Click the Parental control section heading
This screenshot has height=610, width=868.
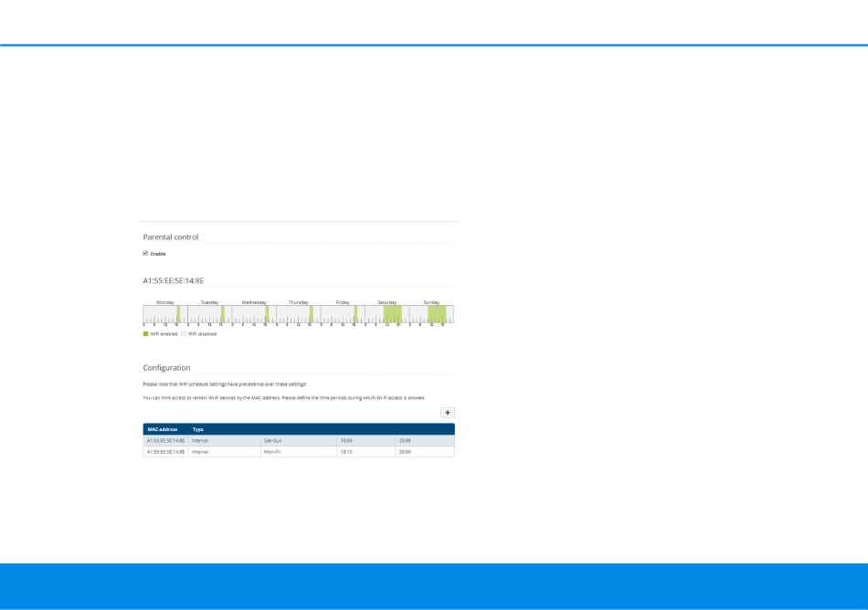click(171, 237)
